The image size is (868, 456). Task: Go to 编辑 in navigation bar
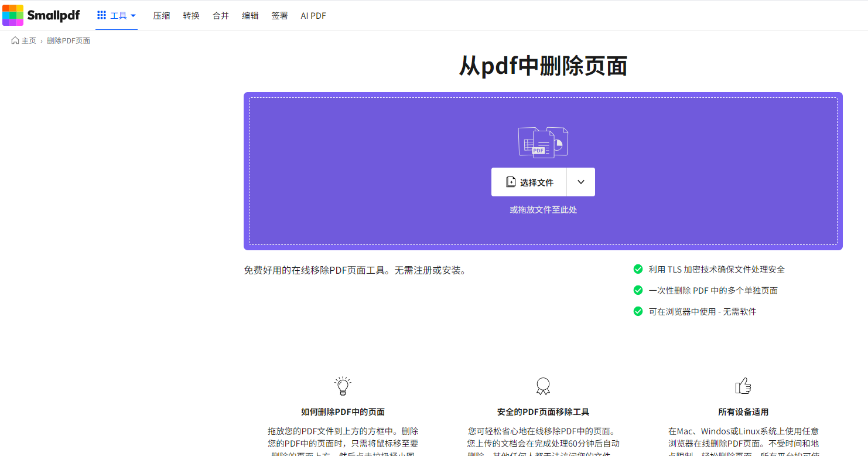point(250,16)
